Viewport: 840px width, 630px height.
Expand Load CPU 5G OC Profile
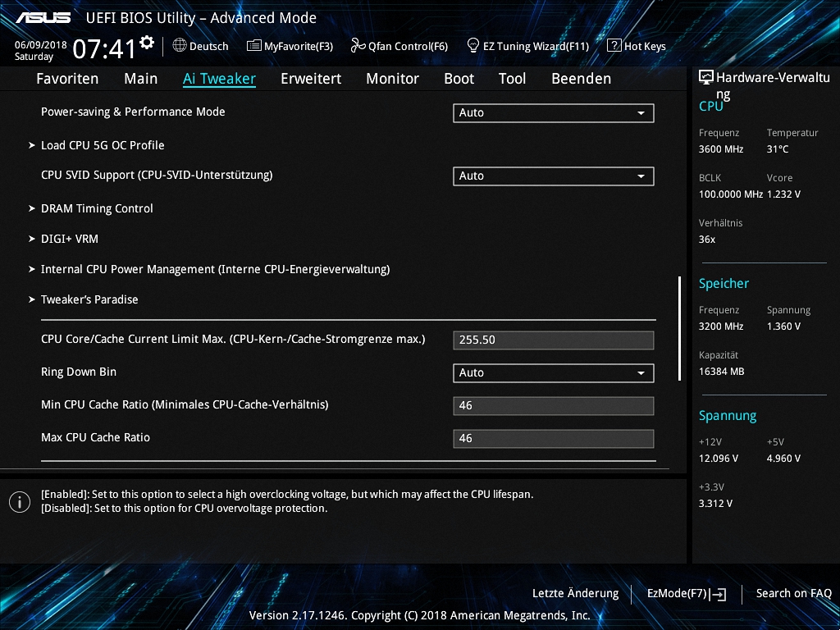(103, 145)
